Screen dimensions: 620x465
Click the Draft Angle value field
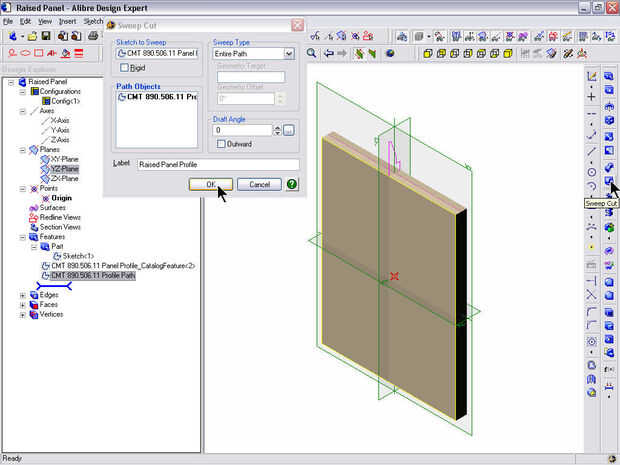pos(242,130)
